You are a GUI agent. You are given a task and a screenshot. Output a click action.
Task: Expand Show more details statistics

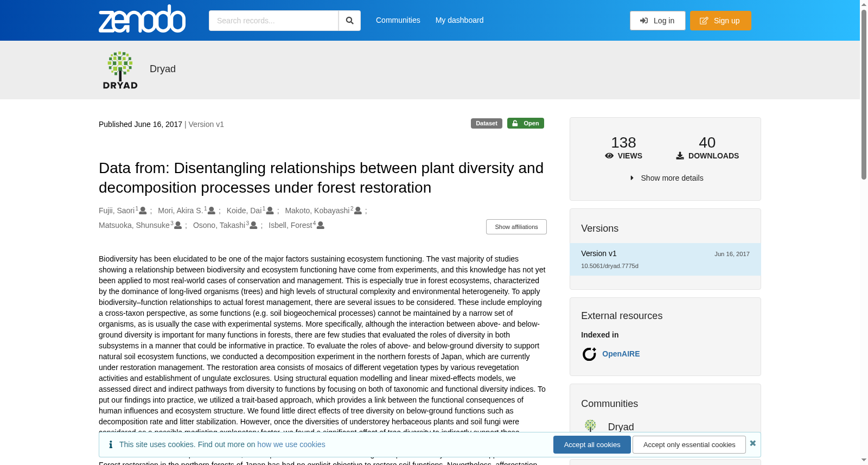point(666,178)
